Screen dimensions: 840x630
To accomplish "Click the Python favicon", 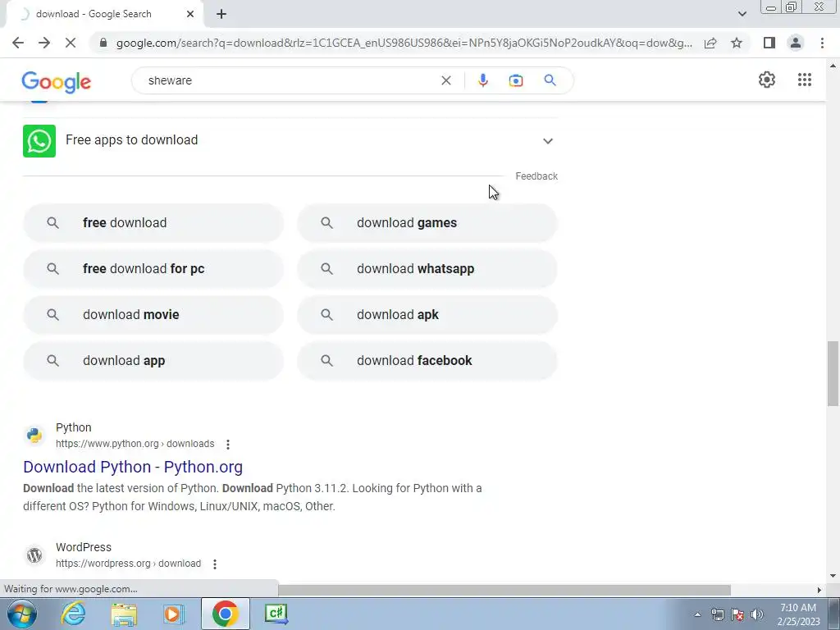I will [x=34, y=435].
